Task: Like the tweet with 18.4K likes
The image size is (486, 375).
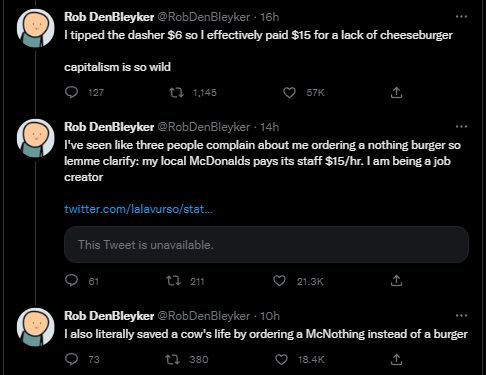Action: pyautogui.click(x=281, y=359)
